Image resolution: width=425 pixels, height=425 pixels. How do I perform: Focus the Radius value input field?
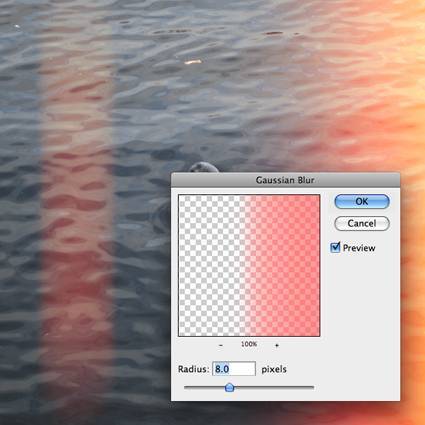(x=234, y=369)
